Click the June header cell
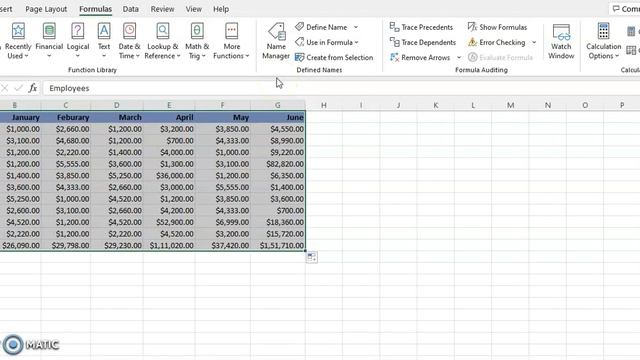This screenshot has height=360, width=640. click(x=278, y=118)
